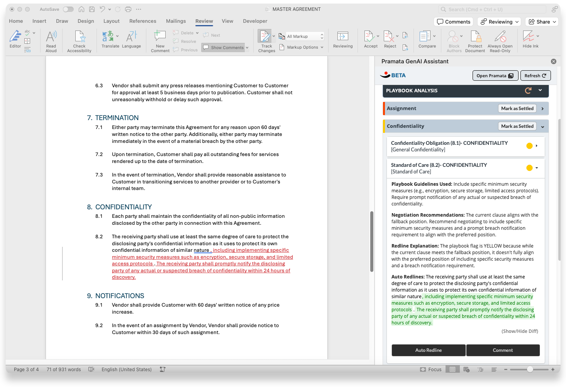Switch to the View ribbon tab
The width and height of the screenshot is (566, 392).
click(227, 21)
